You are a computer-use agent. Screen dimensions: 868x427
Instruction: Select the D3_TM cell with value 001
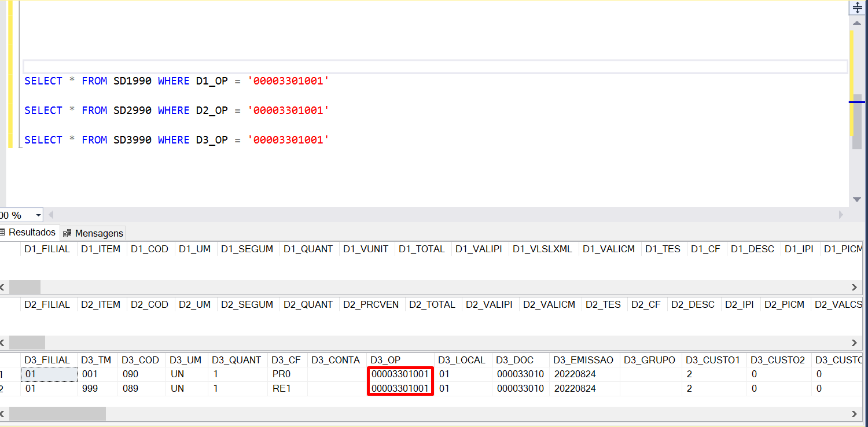pos(97,374)
